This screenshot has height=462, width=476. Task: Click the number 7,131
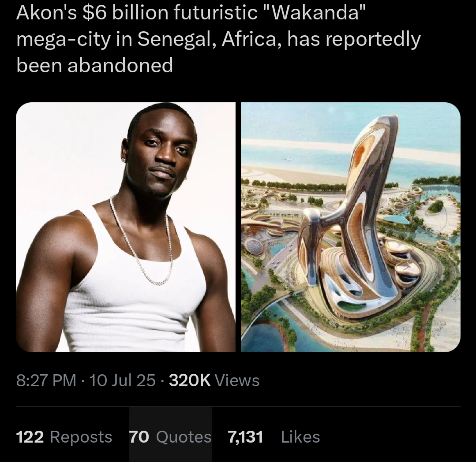pos(245,437)
